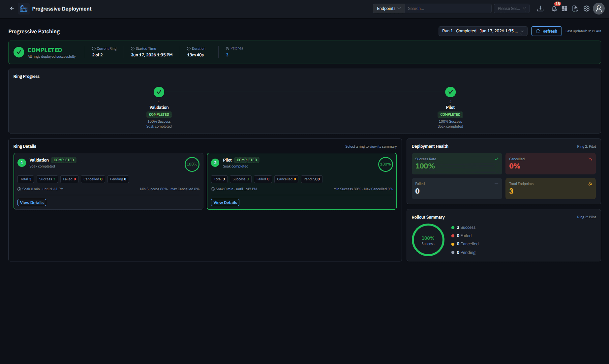
Task: Click the back arrow icon
Action: (12, 9)
